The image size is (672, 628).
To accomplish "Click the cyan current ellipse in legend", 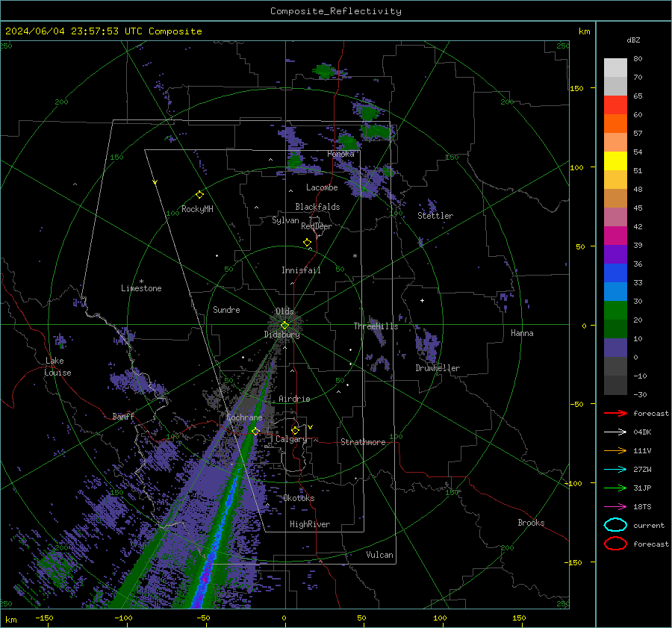I will coord(615,525).
